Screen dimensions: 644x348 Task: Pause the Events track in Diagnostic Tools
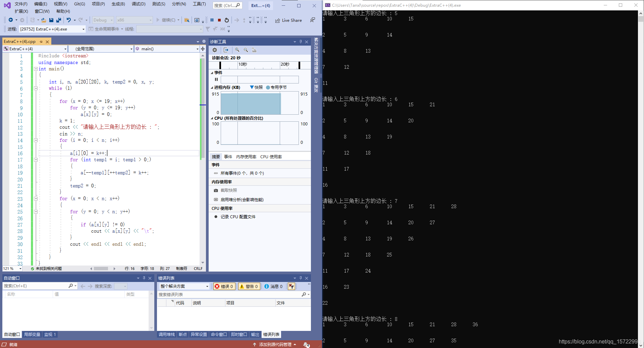[x=216, y=79]
